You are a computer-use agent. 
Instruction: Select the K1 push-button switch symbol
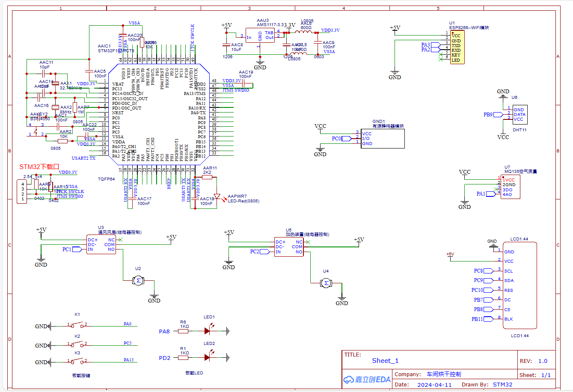[77, 326]
